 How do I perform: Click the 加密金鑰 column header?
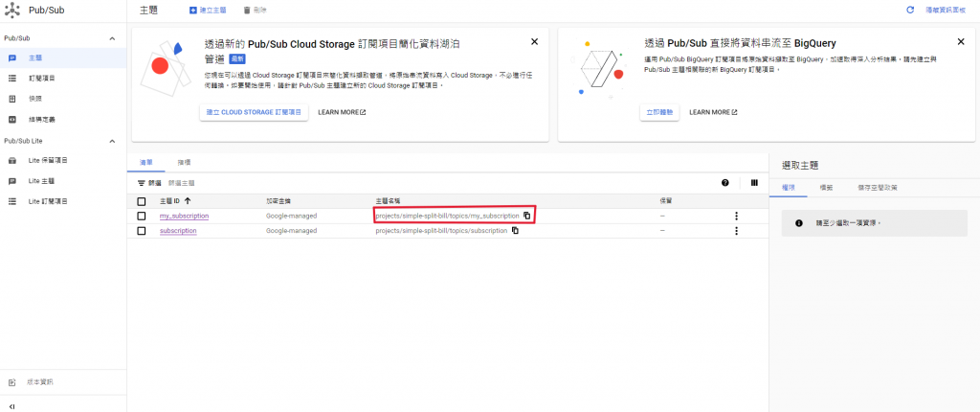(x=278, y=201)
